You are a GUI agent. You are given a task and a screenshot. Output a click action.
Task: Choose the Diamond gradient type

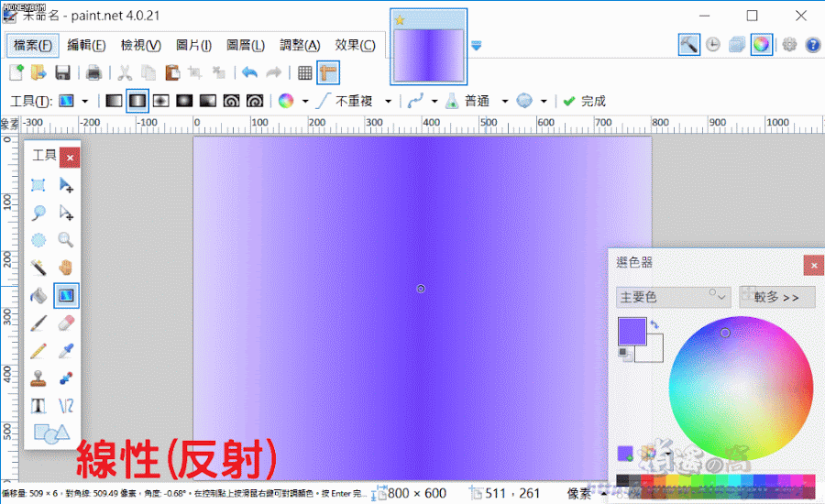(161, 101)
